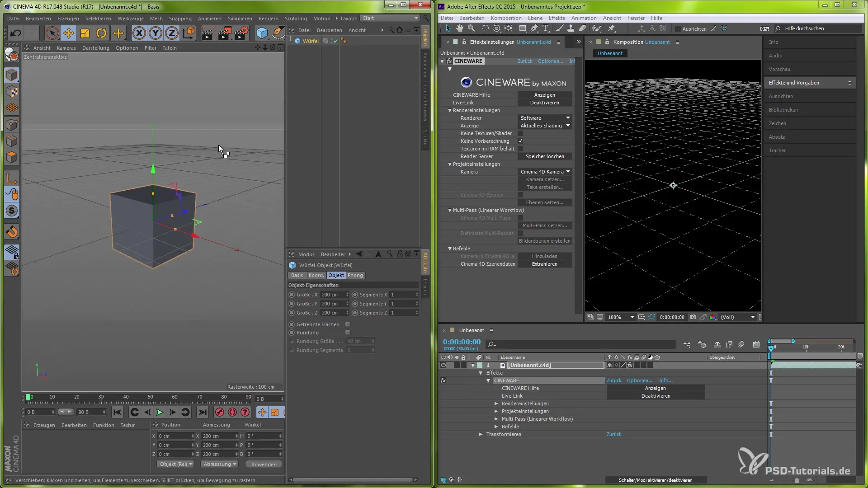868x488 pixels.
Task: Collapse the Rendereinstellungen section in effect panel
Action: point(450,110)
